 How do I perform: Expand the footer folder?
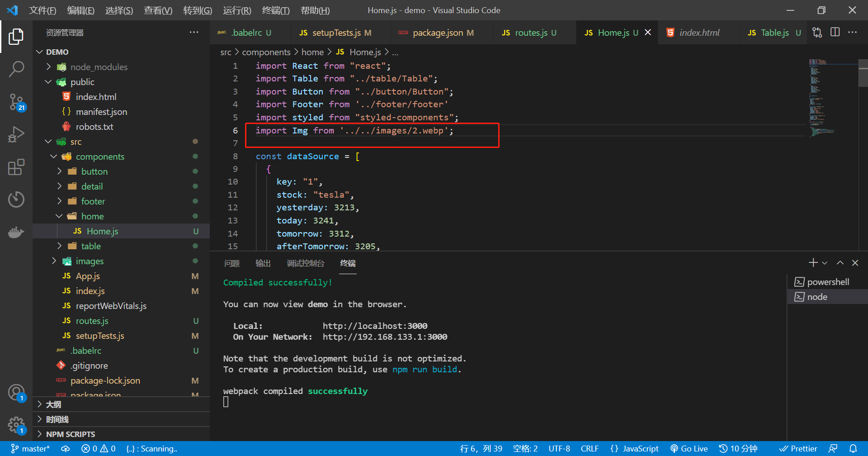point(59,201)
